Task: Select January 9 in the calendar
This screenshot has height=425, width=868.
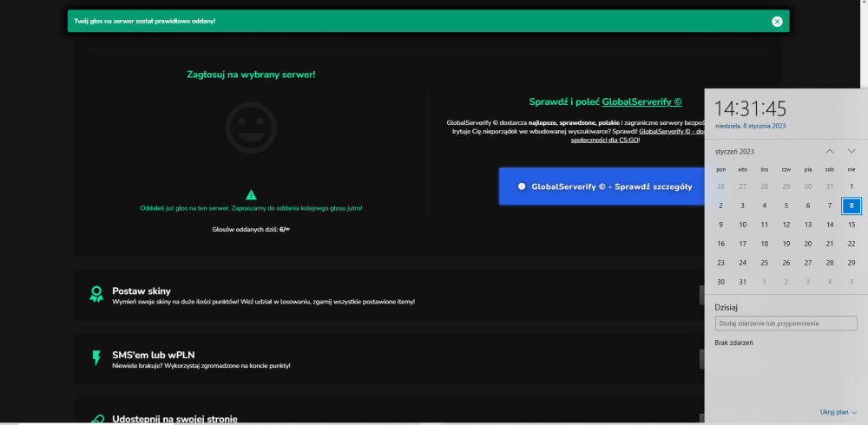Action: coord(720,225)
